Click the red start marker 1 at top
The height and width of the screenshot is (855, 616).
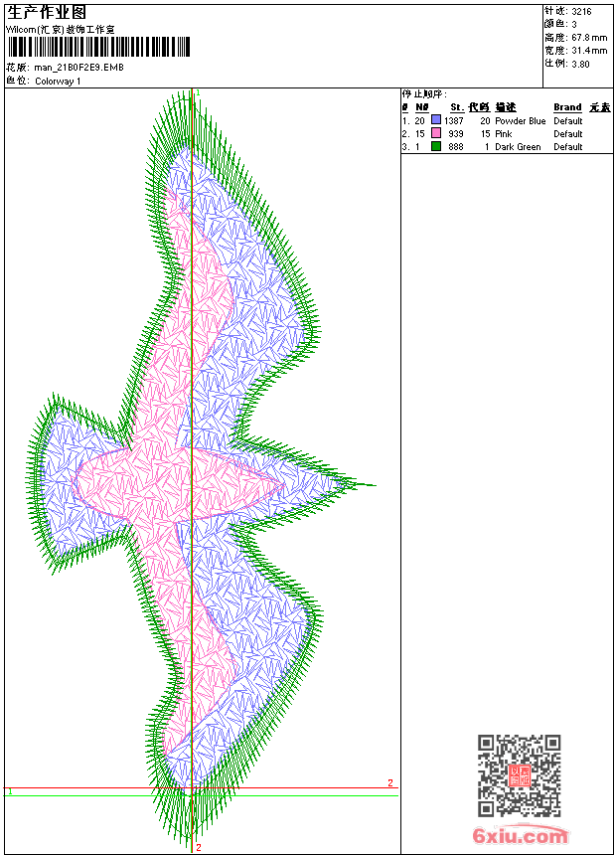(x=199, y=93)
